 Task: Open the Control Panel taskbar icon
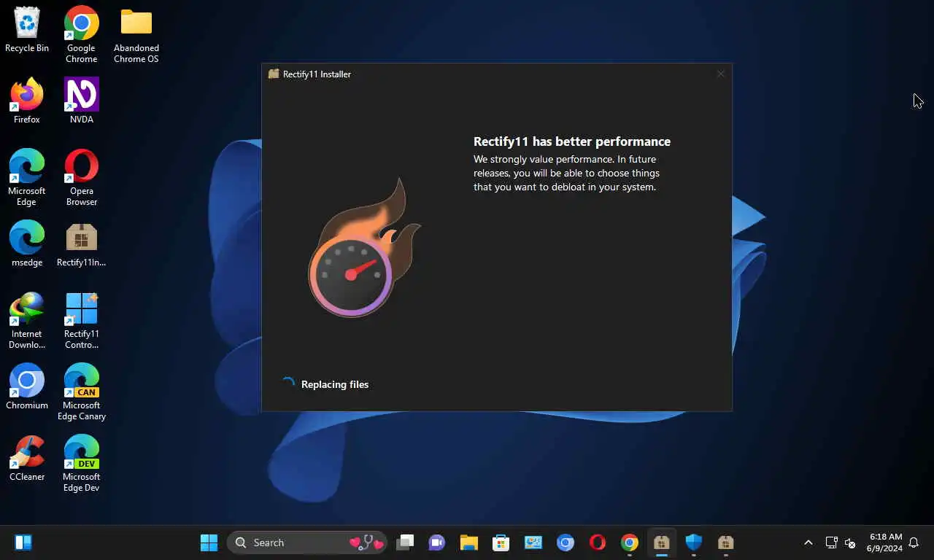coord(533,542)
